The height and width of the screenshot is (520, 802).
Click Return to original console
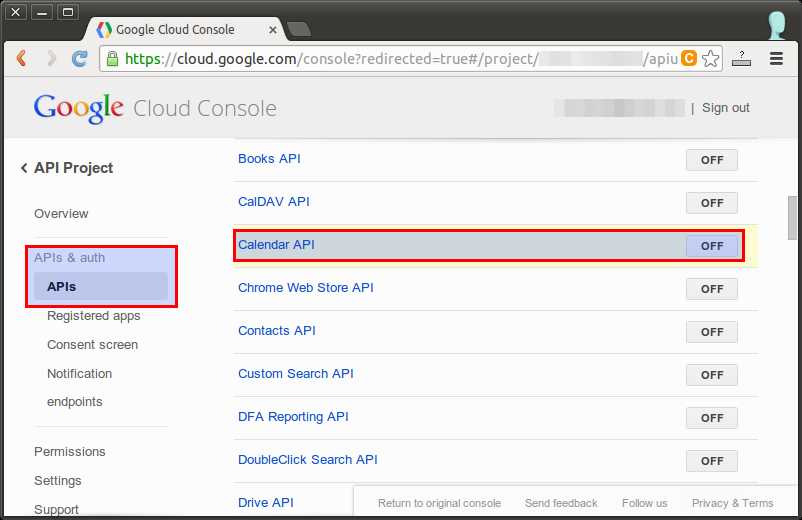[439, 503]
